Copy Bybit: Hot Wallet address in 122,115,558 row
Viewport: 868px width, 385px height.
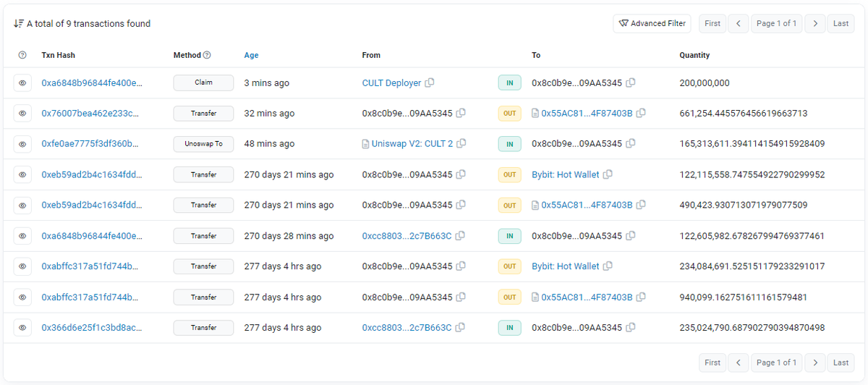pos(608,174)
